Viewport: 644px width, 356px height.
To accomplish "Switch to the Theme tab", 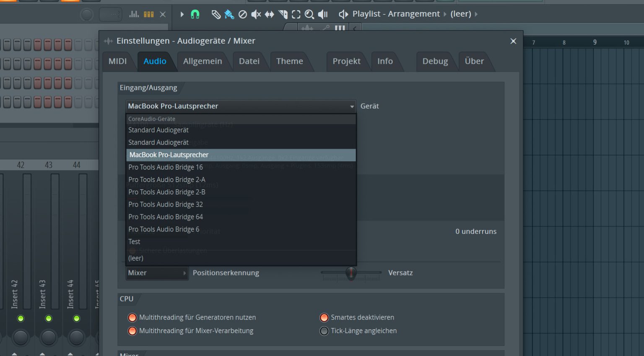I will pyautogui.click(x=289, y=61).
